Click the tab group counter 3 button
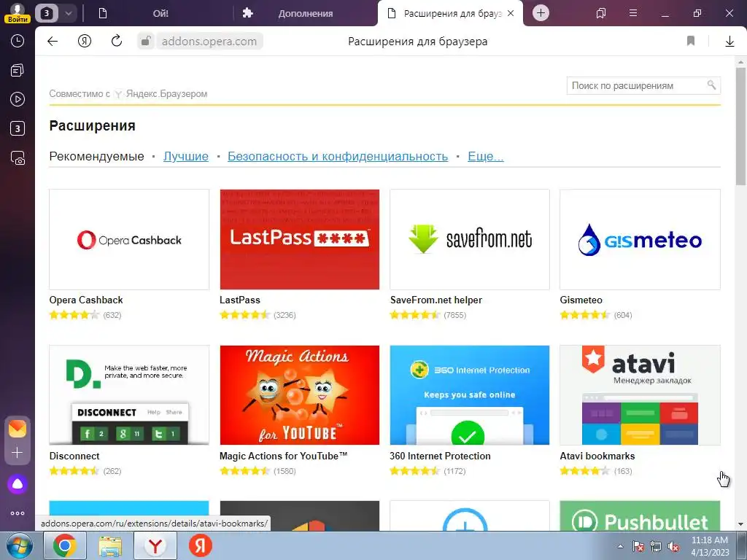Viewport: 747px width, 560px height. click(47, 13)
